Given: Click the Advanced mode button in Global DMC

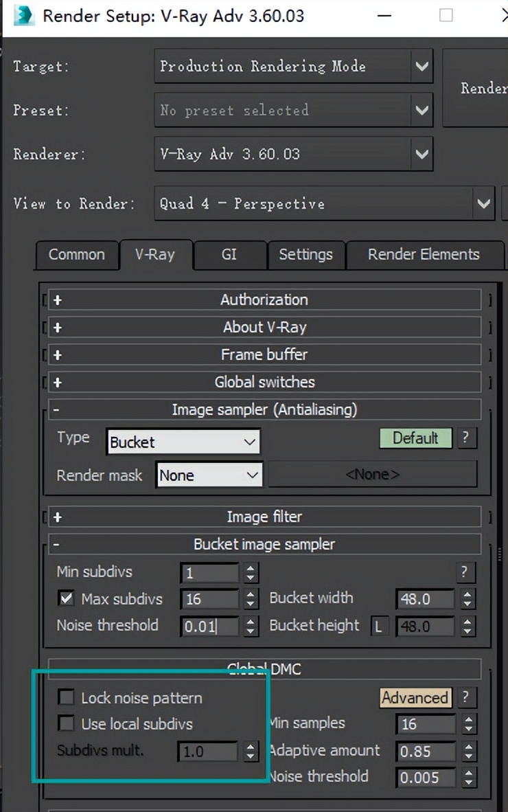Looking at the screenshot, I should pyautogui.click(x=415, y=697).
